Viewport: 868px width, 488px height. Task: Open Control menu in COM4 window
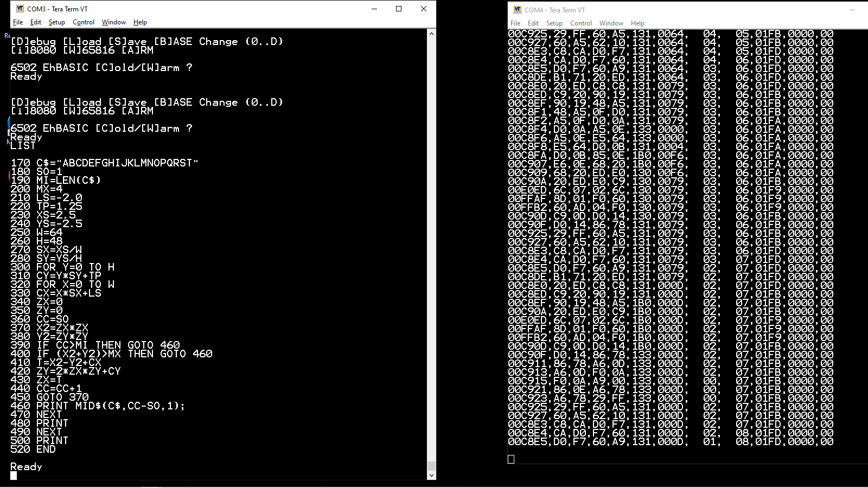click(x=581, y=23)
